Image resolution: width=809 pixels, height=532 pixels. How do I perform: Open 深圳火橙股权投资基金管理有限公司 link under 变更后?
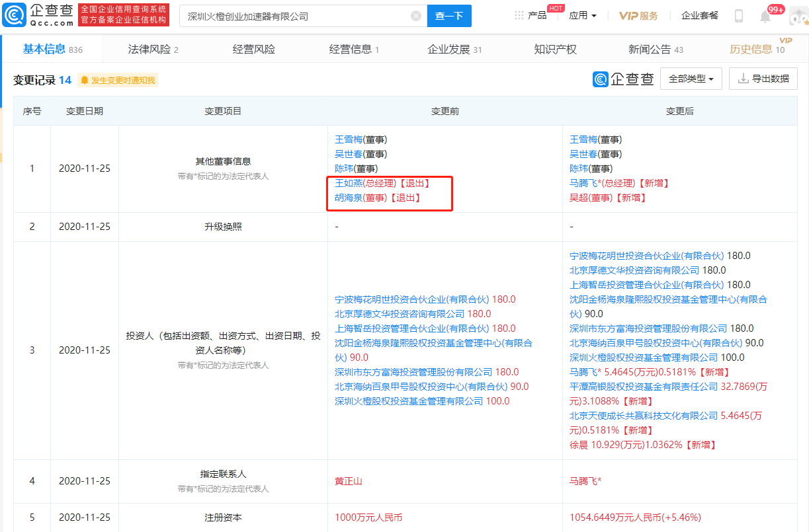pyautogui.click(x=644, y=358)
